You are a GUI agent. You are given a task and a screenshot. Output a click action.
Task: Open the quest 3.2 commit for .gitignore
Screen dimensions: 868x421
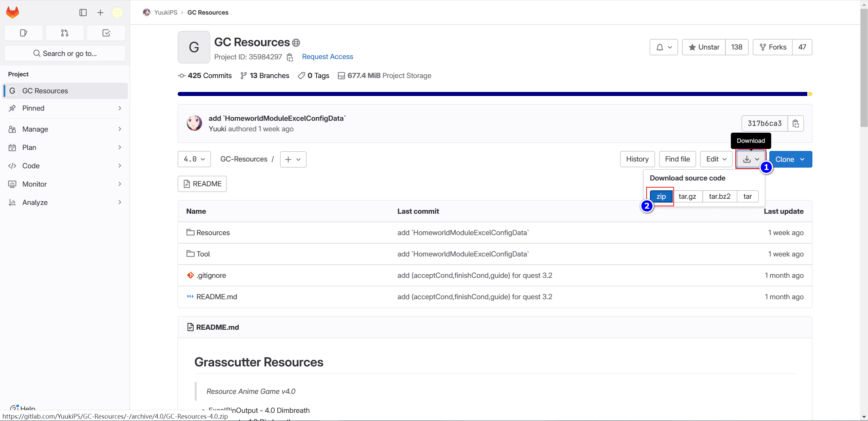pos(475,275)
